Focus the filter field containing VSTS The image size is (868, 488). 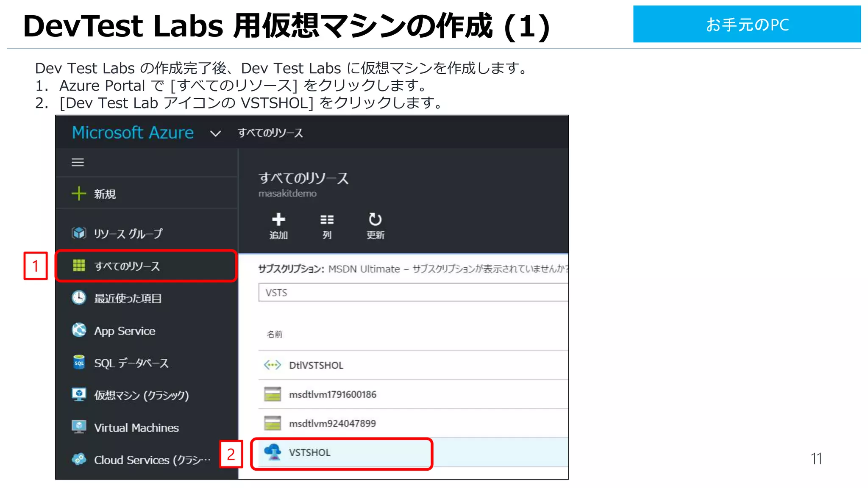point(413,293)
